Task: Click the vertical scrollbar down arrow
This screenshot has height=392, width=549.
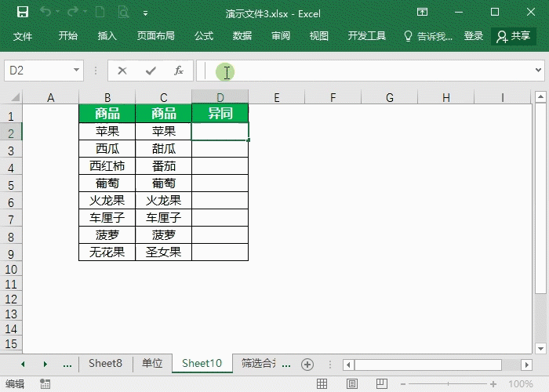Action: pyautogui.click(x=540, y=348)
